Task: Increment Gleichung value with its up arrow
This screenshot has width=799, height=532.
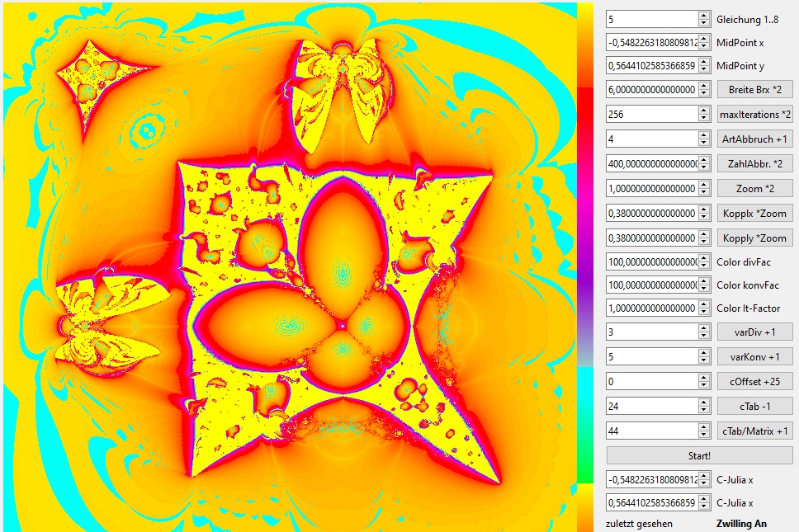Action: click(704, 16)
